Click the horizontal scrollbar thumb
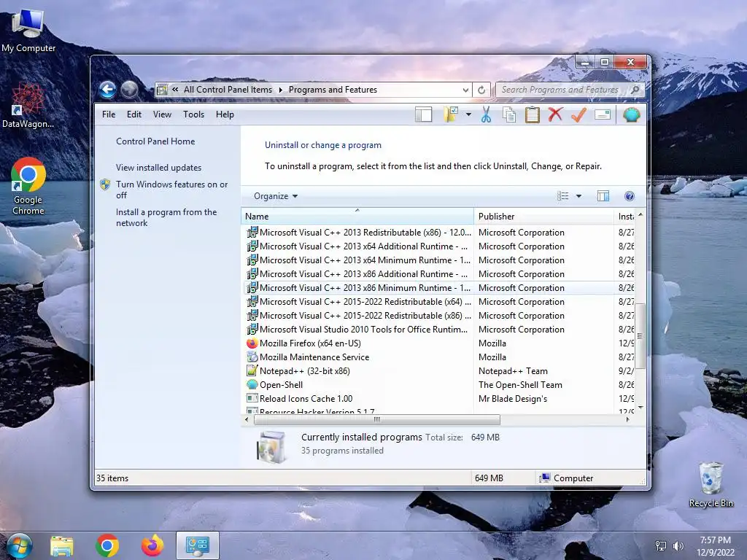 (377, 419)
